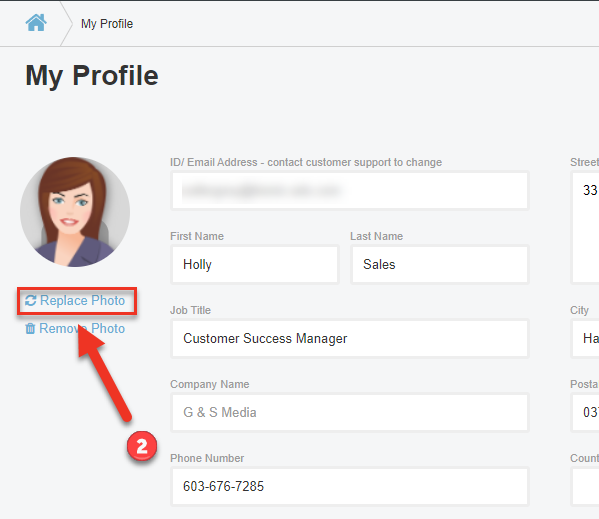Click the Company Name label
The image size is (599, 519).
click(x=209, y=384)
